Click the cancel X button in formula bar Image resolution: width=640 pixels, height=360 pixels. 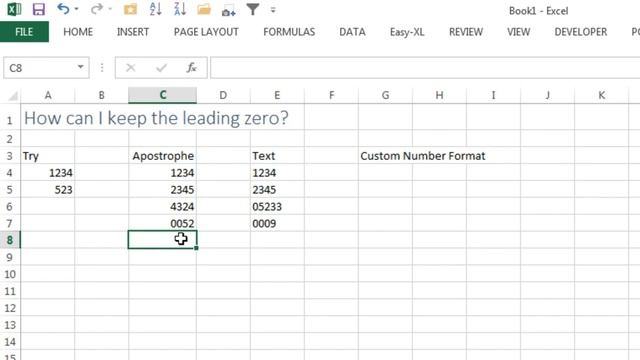click(x=131, y=68)
